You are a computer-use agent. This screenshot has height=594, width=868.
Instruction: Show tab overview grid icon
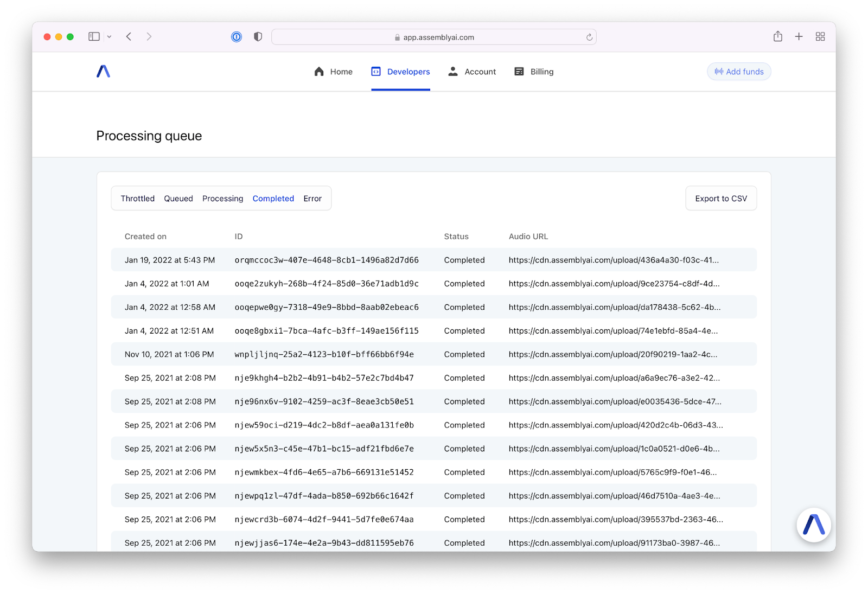coord(820,36)
